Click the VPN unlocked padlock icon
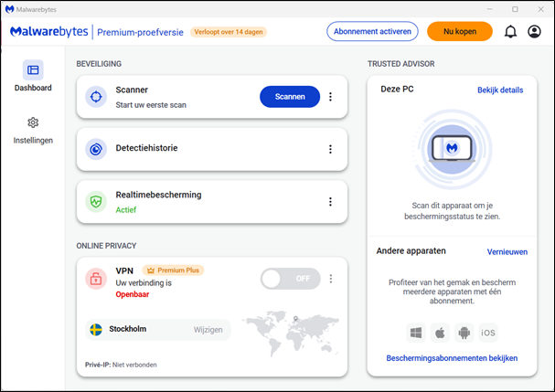This screenshot has height=392, width=555. [96, 279]
